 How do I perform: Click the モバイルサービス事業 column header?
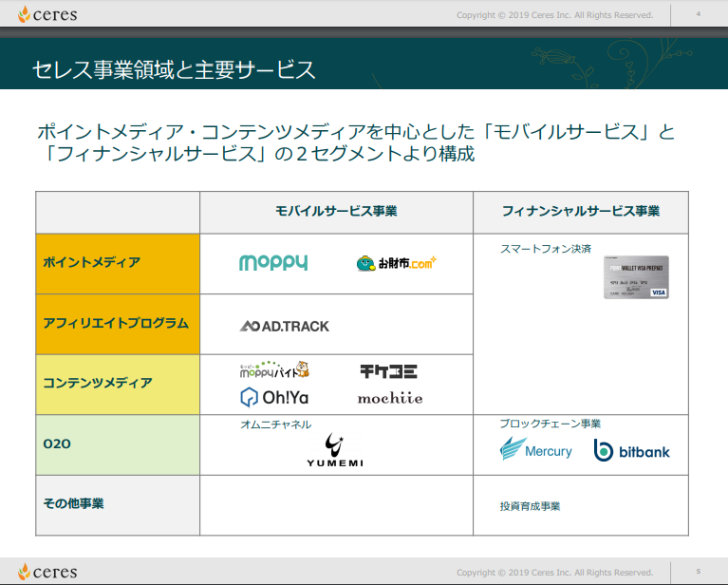tap(336, 212)
